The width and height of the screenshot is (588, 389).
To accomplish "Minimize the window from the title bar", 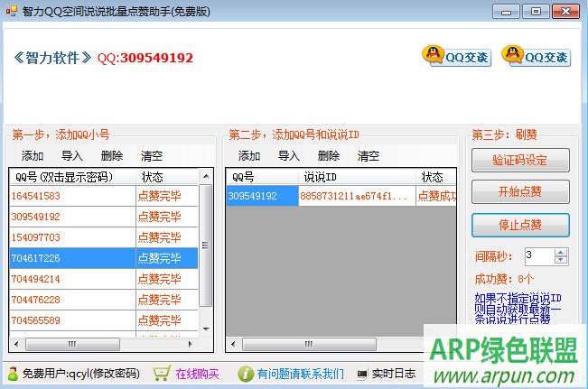I will coord(506,12).
